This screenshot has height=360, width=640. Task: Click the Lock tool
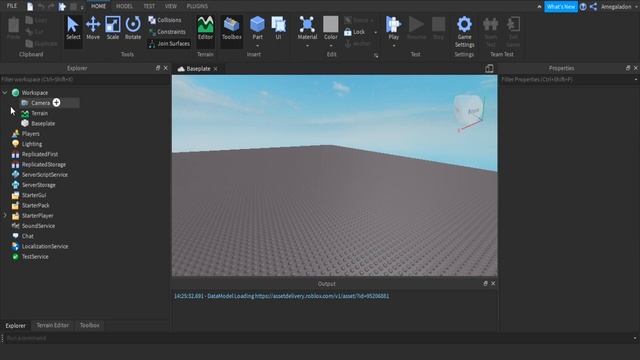point(354,32)
